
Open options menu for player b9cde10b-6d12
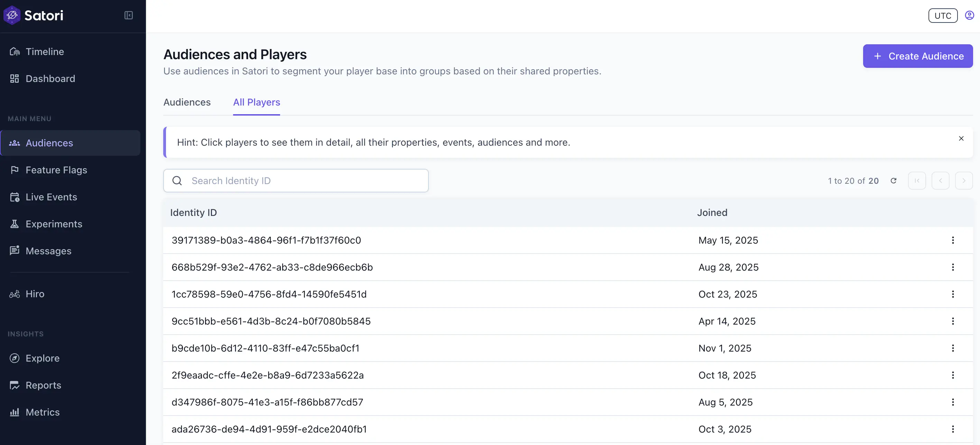pos(953,348)
